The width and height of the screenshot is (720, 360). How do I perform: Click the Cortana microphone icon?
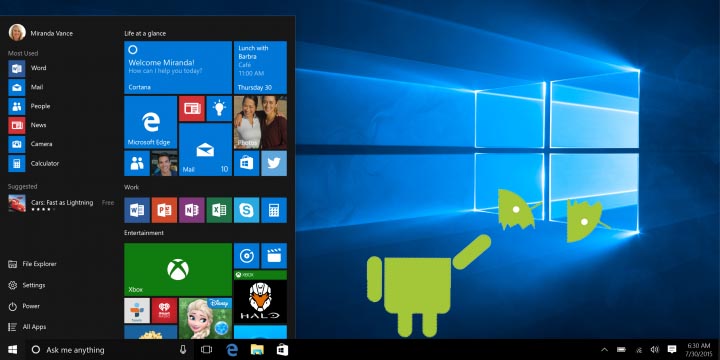point(183,350)
